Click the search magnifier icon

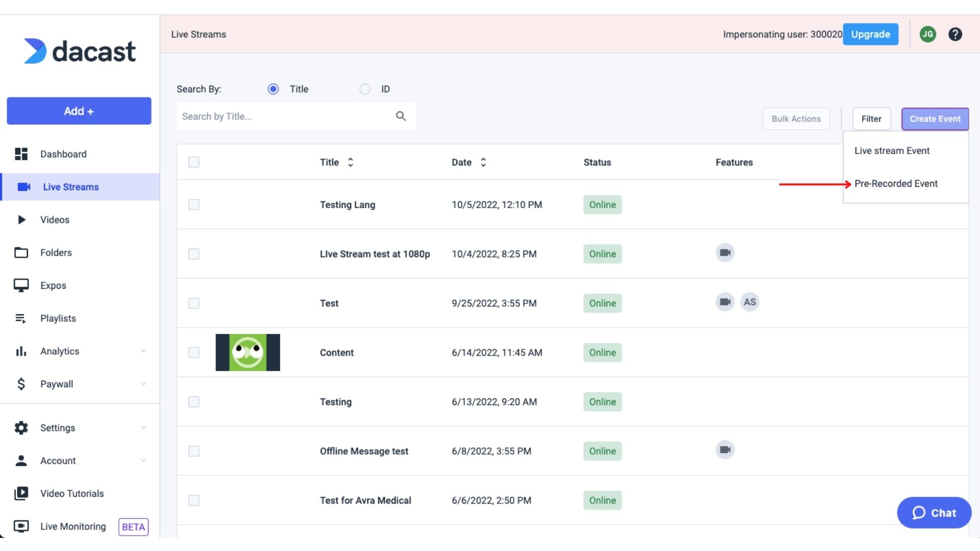click(x=401, y=116)
